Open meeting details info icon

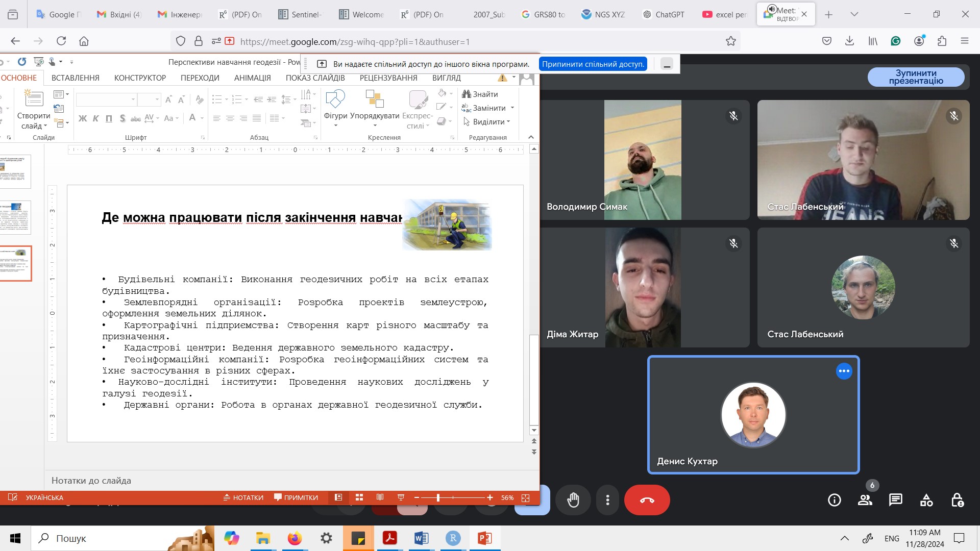[834, 500]
